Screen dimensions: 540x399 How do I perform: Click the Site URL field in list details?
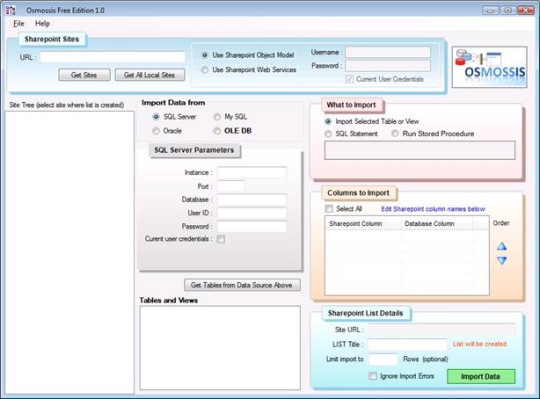[442, 330]
